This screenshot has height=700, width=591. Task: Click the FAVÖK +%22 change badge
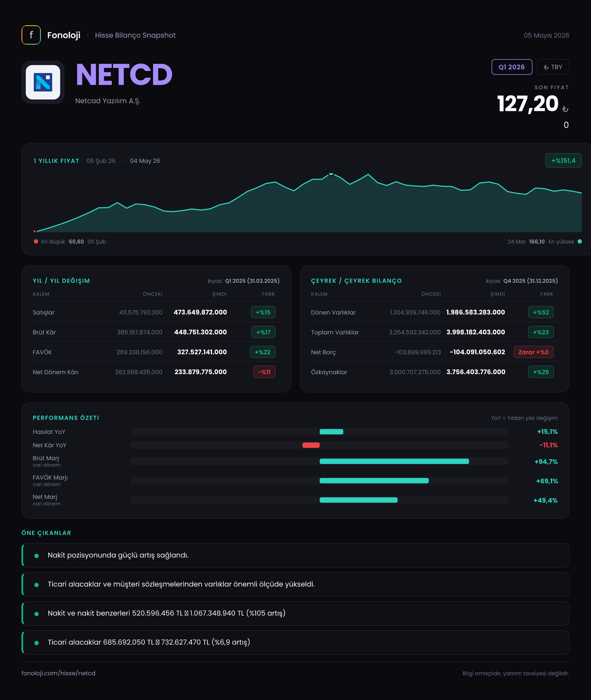point(263,352)
